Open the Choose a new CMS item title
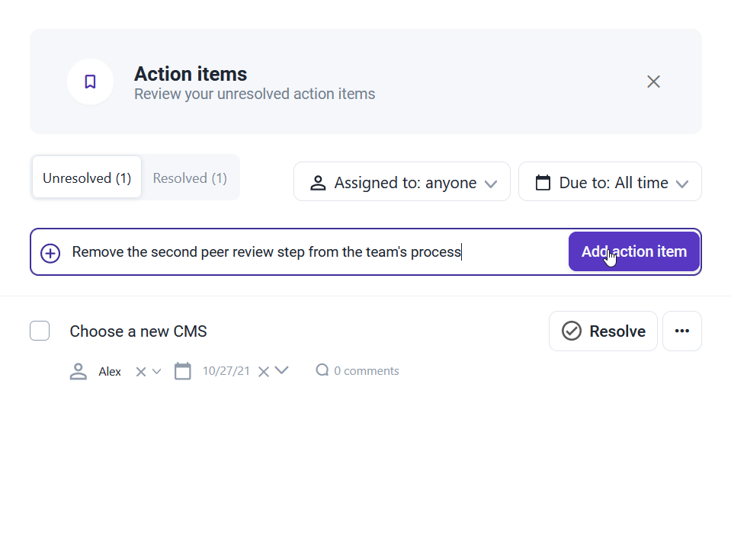This screenshot has height=560, width=731. (139, 331)
